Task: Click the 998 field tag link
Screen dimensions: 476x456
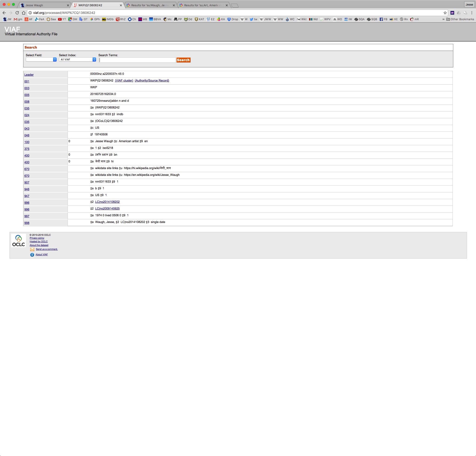Action: click(27, 223)
